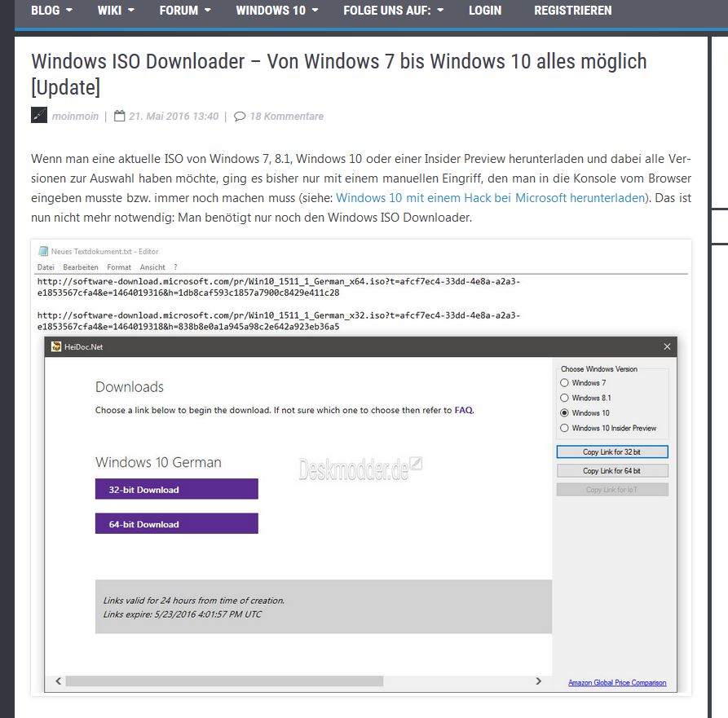This screenshot has width=728, height=718.
Task: Click Copy Link for 64 bit button
Action: click(612, 470)
